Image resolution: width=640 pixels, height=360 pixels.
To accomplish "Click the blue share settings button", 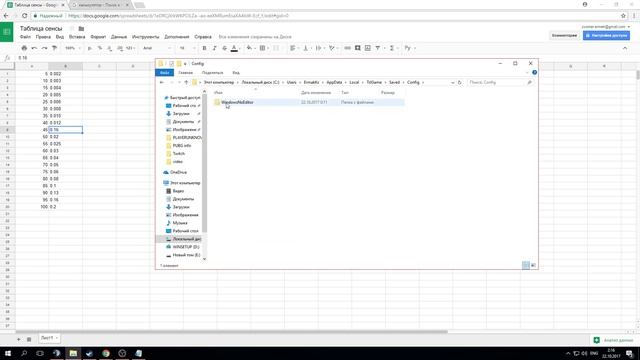I will 606,36.
